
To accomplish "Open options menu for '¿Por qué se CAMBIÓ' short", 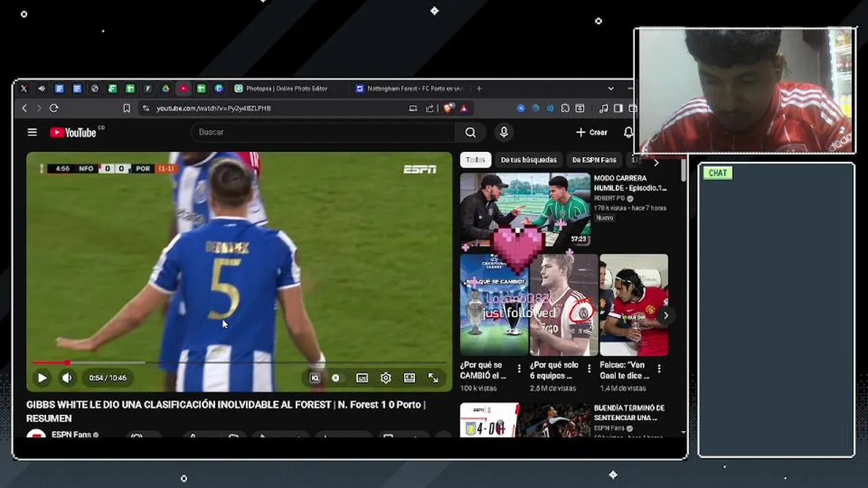I will coord(519,369).
